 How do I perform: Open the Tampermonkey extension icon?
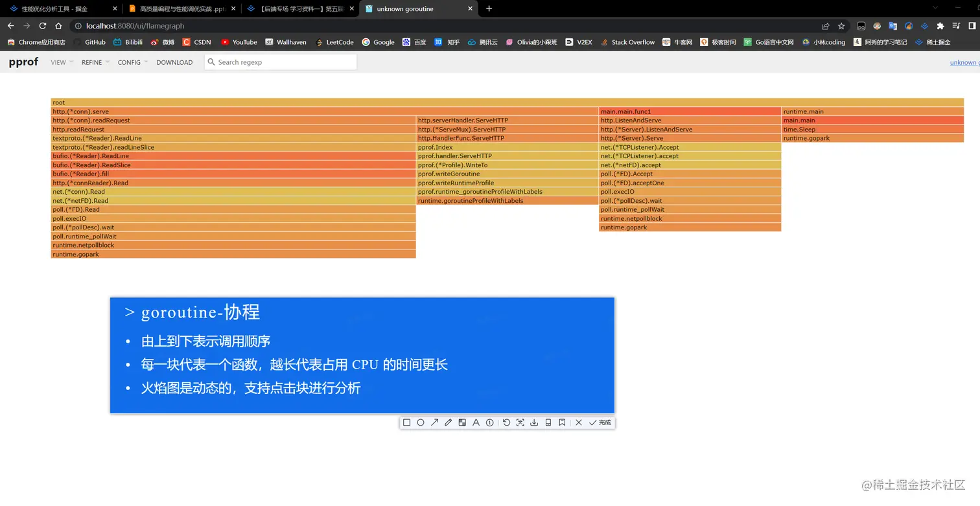[x=861, y=26]
